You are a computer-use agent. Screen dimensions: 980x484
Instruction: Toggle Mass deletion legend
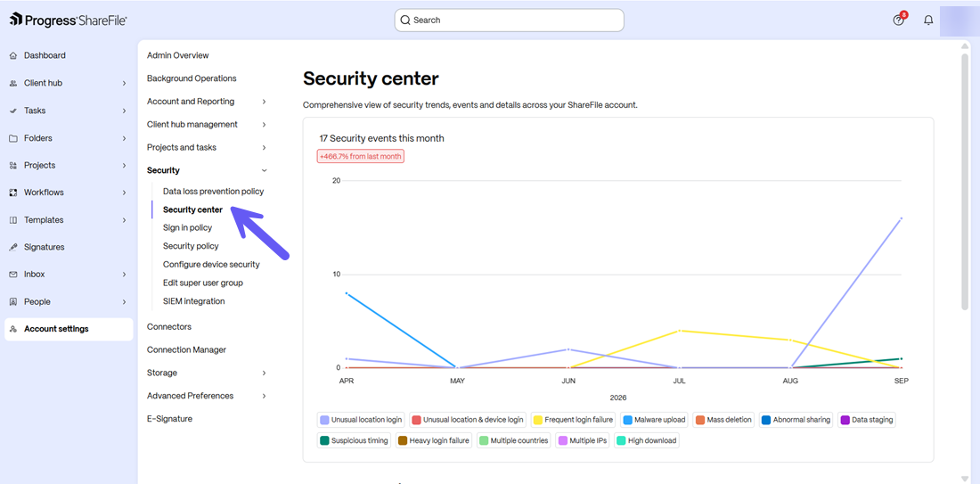pos(724,420)
